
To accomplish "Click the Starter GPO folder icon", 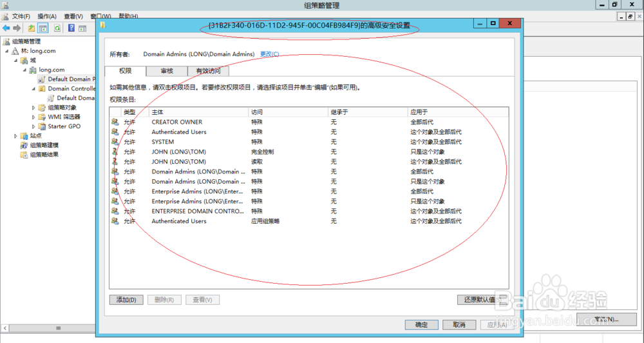I will tap(42, 126).
